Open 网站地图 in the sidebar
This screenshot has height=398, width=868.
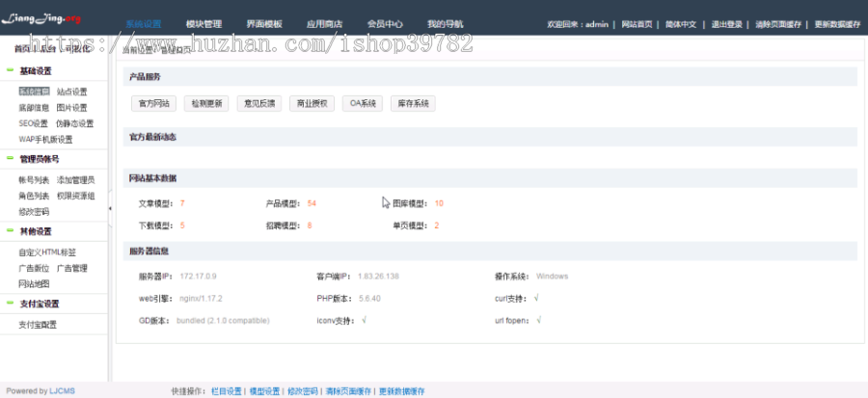pos(34,284)
